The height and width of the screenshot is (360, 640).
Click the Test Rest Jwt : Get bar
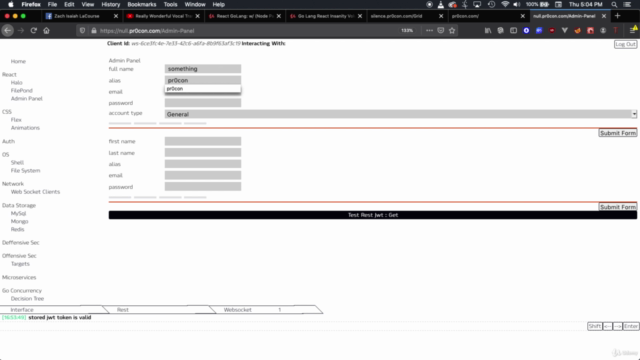click(373, 215)
